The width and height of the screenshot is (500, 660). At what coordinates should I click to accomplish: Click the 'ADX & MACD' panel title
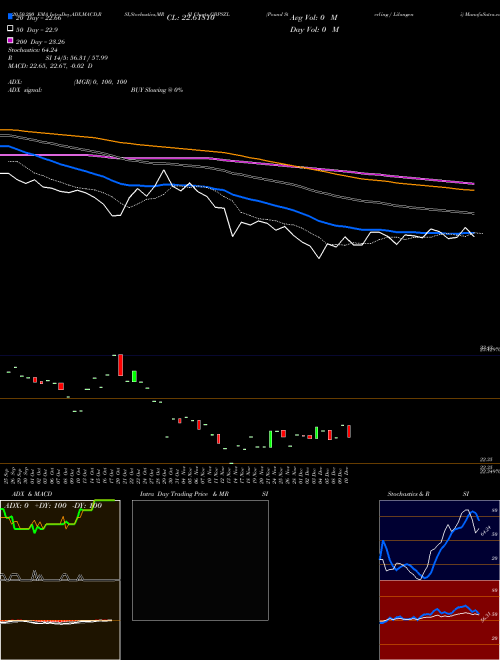tap(32, 494)
